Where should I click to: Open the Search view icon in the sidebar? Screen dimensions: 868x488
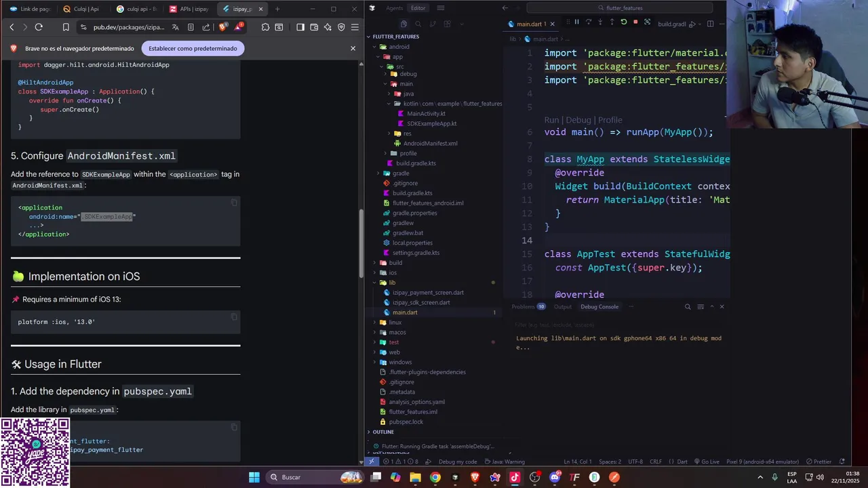418,24
